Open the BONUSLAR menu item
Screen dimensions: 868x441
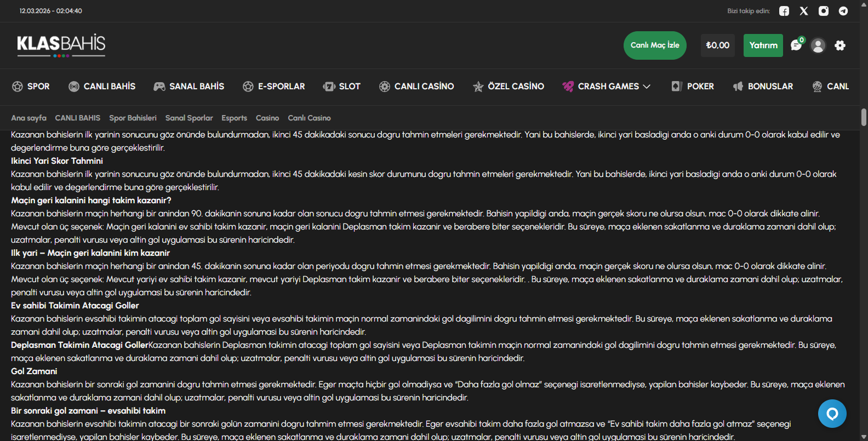pyautogui.click(x=763, y=87)
